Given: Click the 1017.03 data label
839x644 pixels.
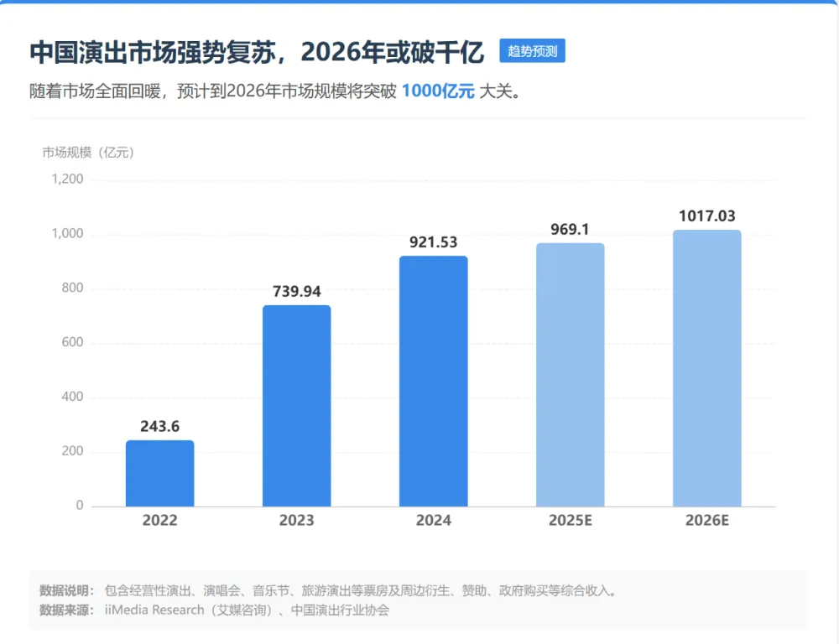Looking at the screenshot, I should click(706, 216).
